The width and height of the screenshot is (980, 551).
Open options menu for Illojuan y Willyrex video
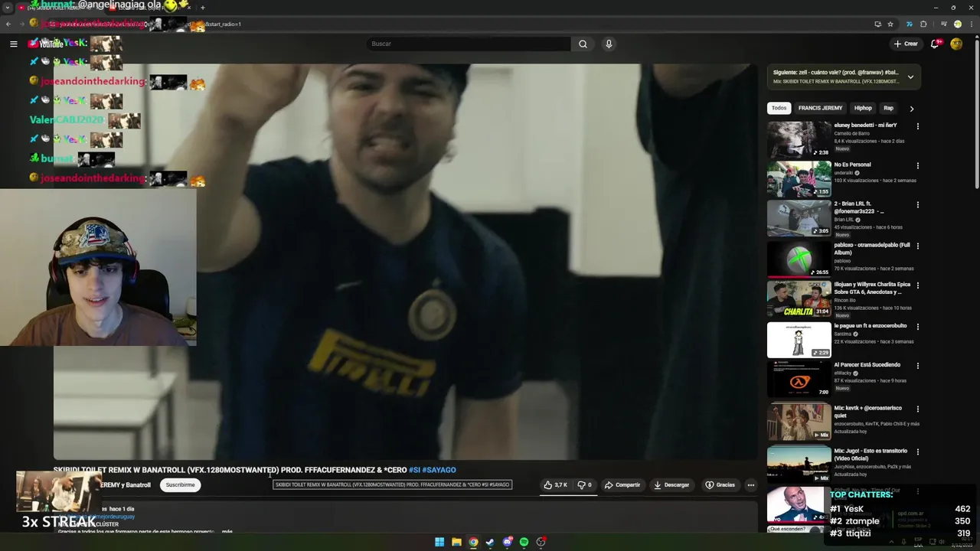917,285
